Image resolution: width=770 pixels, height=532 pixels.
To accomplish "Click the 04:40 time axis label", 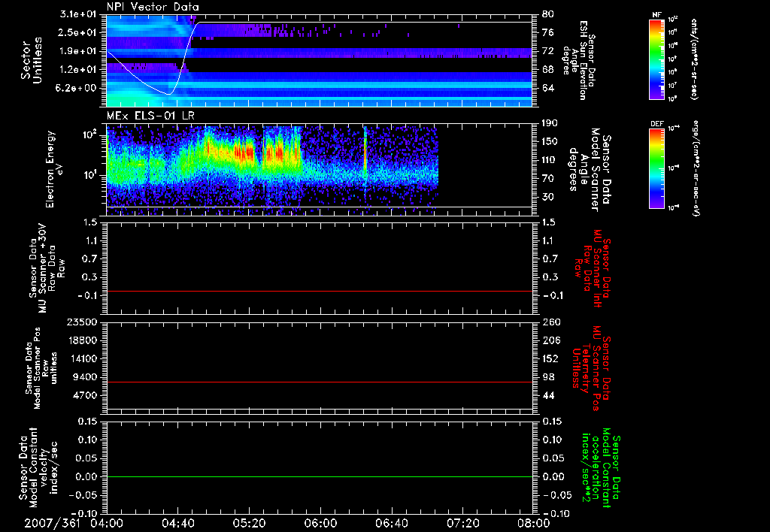I will [177, 524].
